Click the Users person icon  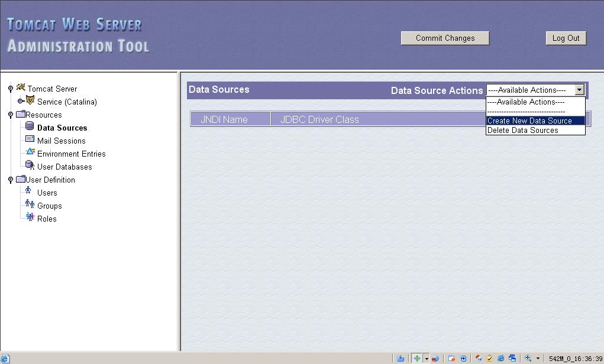tap(28, 190)
